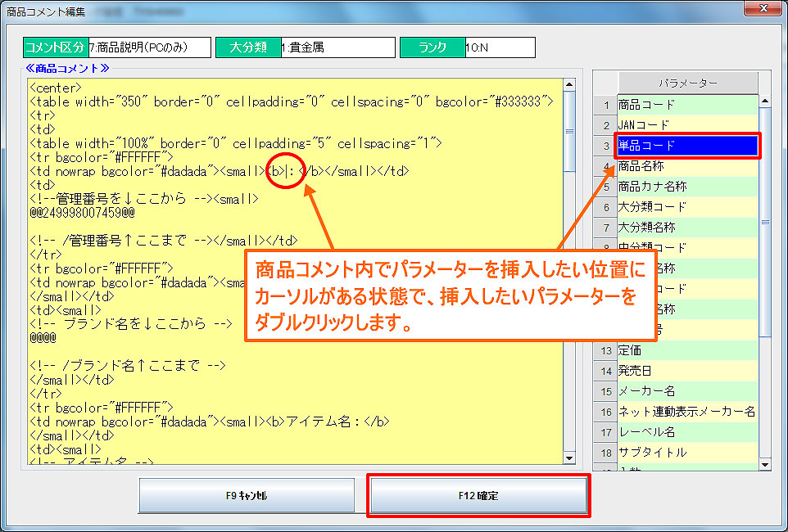Select 大分類名称 parameter row
The image size is (788, 532).
click(687, 228)
